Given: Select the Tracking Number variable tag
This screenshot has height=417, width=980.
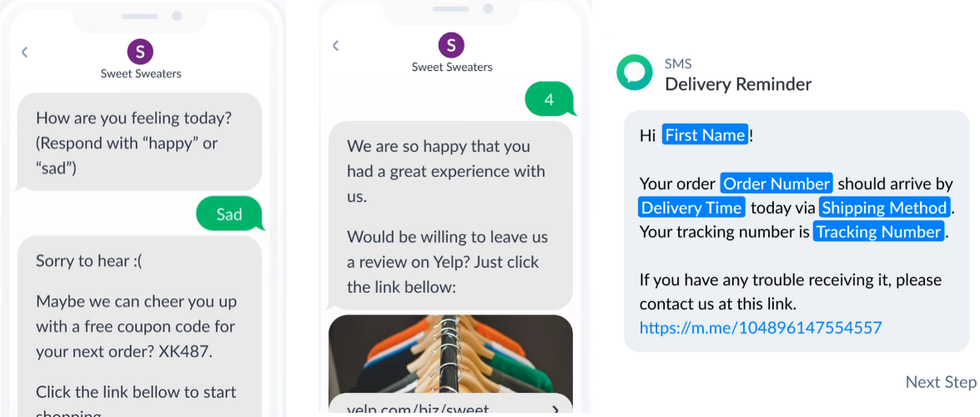Looking at the screenshot, I should (x=879, y=232).
